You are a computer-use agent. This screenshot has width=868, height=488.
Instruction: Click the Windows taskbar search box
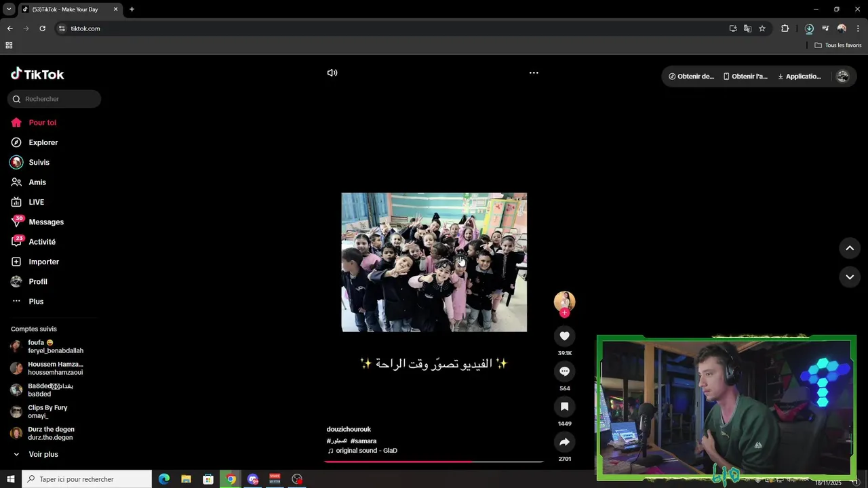click(87, 479)
